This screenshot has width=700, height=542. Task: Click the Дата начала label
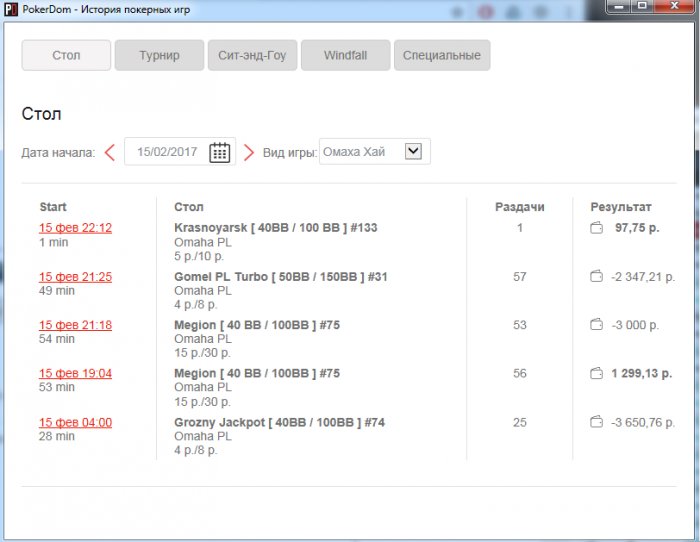(58, 153)
